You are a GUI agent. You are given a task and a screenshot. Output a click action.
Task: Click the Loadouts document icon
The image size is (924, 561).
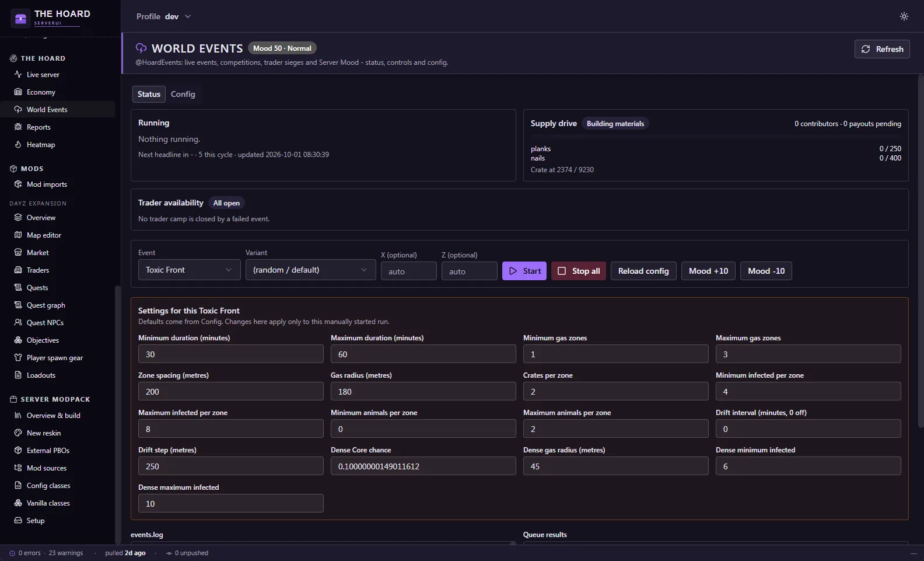pyautogui.click(x=18, y=375)
